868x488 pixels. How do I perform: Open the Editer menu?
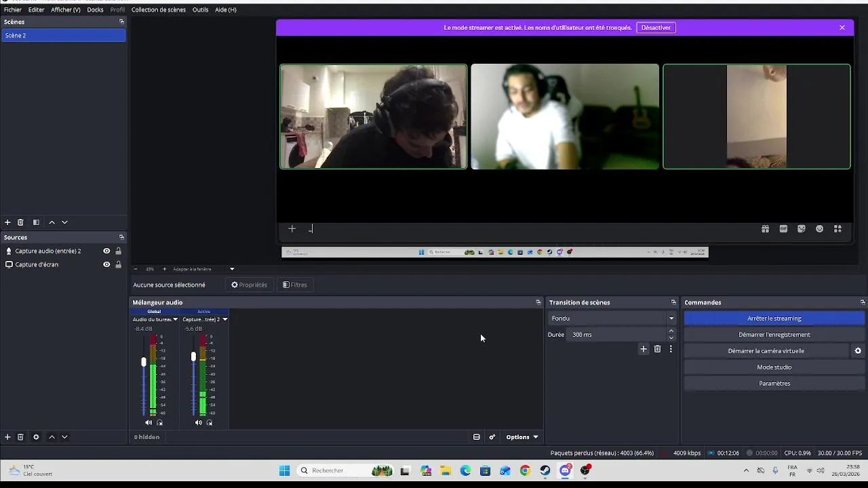(36, 9)
